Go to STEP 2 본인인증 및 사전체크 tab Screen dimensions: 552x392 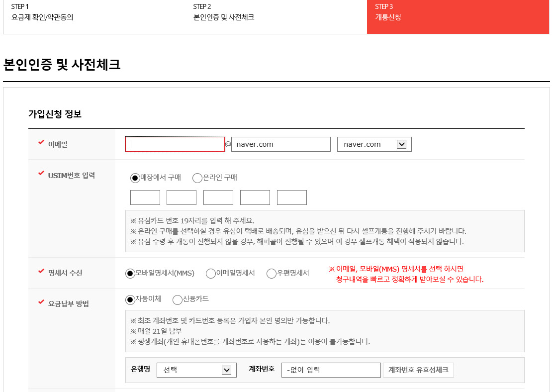pyautogui.click(x=276, y=17)
